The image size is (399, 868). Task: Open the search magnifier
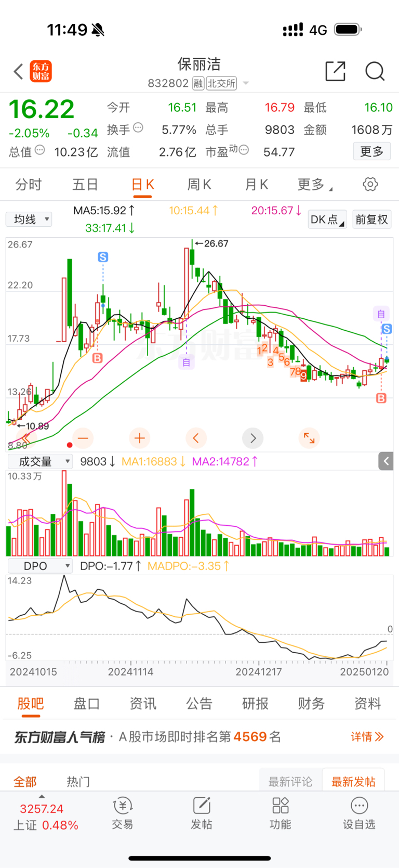tap(375, 71)
